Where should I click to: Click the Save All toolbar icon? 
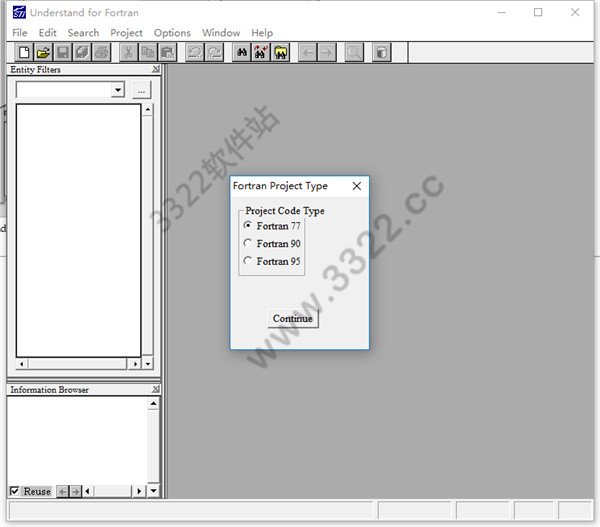point(82,52)
